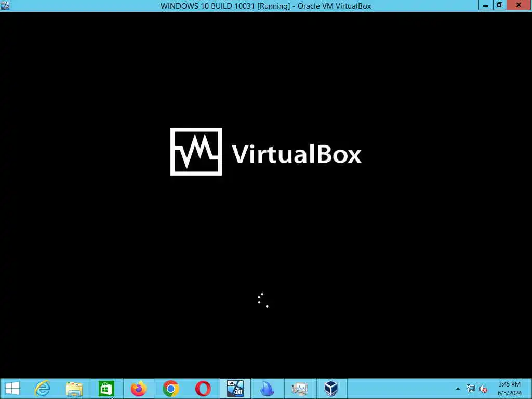This screenshot has width=532, height=399.
Task: Launch Opera browser from the taskbar
Action: pos(203,389)
